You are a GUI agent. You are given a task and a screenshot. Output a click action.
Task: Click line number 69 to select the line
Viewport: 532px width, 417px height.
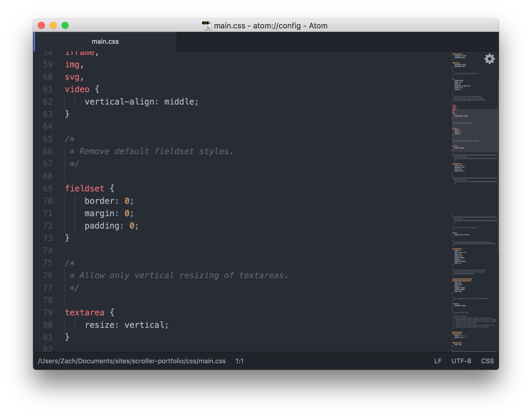coord(47,188)
